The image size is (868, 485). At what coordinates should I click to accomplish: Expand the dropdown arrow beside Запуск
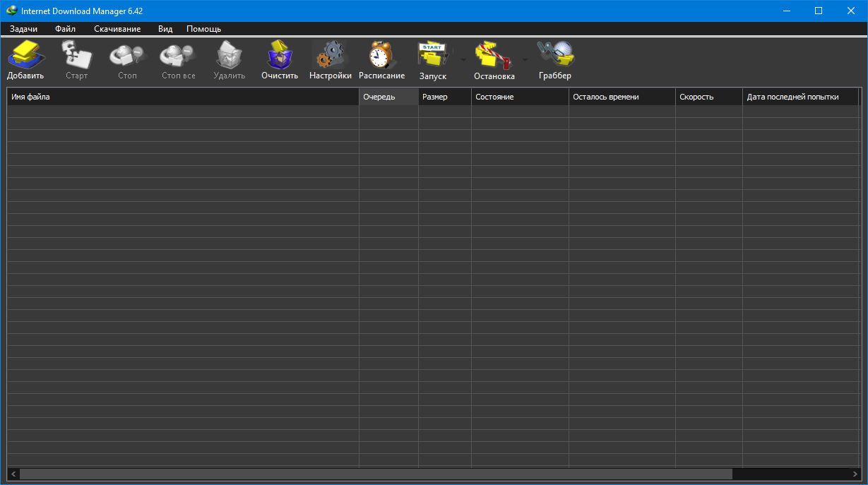pyautogui.click(x=463, y=60)
